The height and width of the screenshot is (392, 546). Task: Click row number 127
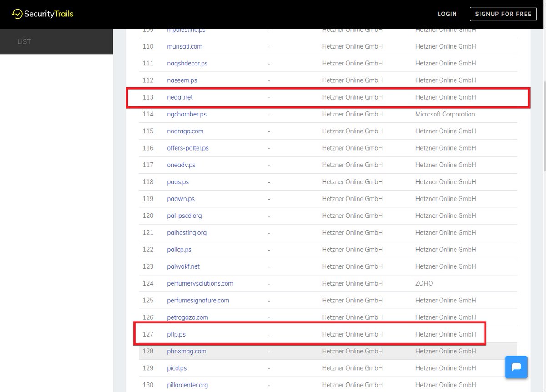click(x=148, y=334)
